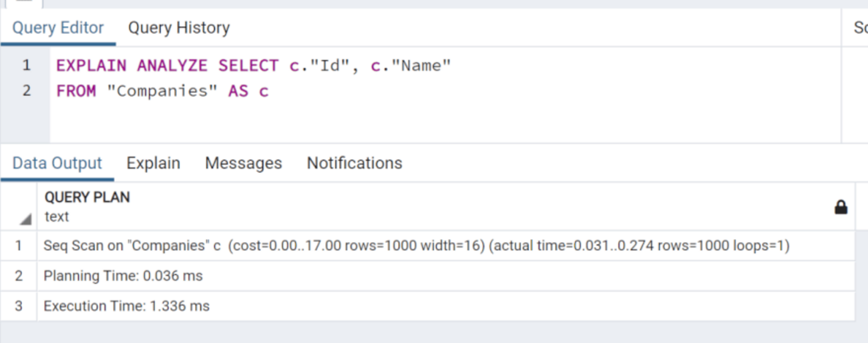The image size is (868, 343).
Task: Click the Execution Time result cell
Action: tap(127, 306)
